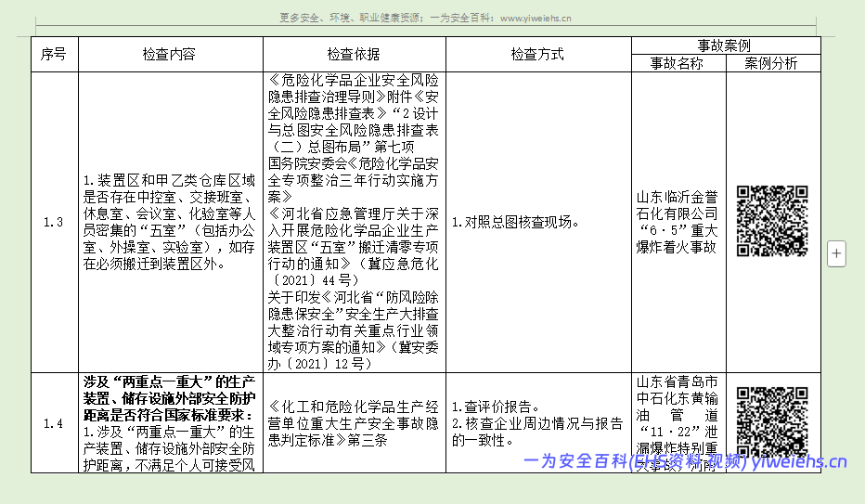Click the QR code in row 1.4
This screenshot has height=504, width=865.
(772, 422)
